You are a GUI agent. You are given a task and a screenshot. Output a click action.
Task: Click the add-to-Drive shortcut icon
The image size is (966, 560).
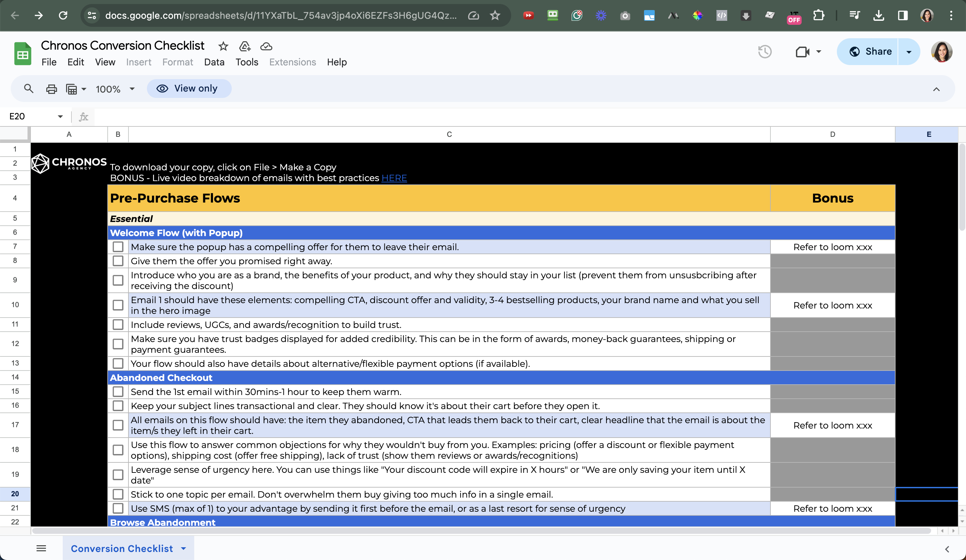tap(245, 46)
